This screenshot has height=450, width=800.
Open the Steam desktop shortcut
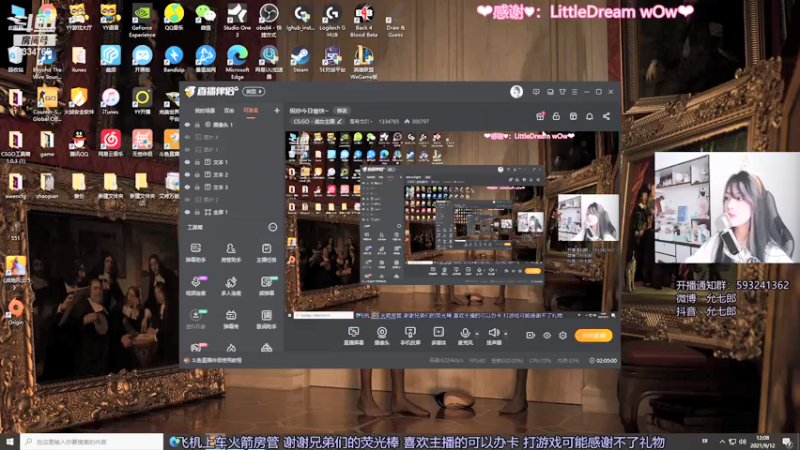(x=301, y=59)
